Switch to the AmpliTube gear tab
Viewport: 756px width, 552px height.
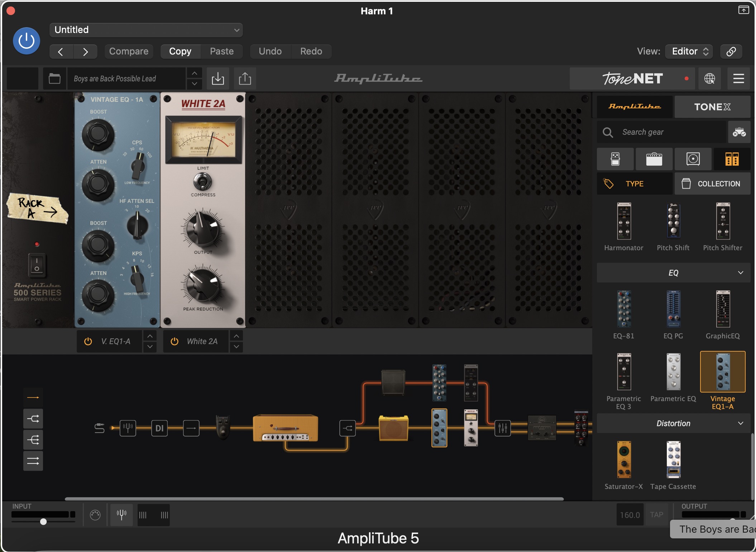(x=635, y=107)
